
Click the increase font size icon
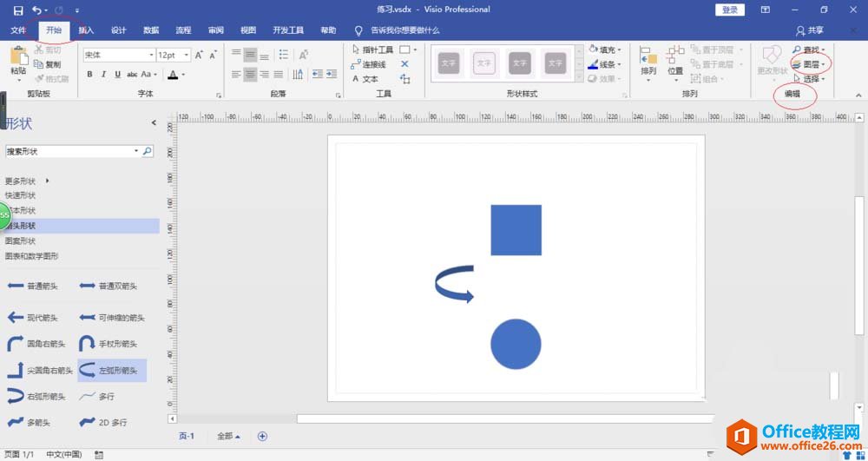click(x=199, y=55)
